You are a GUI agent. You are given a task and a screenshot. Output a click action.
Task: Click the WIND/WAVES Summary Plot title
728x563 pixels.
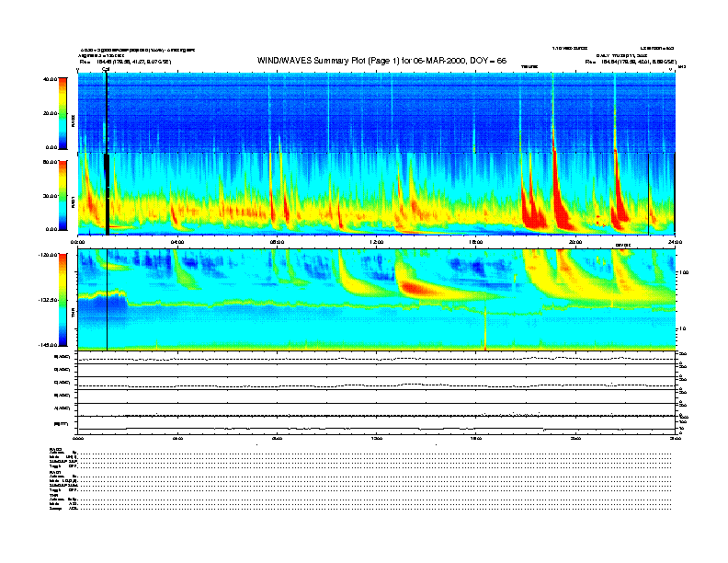[381, 61]
